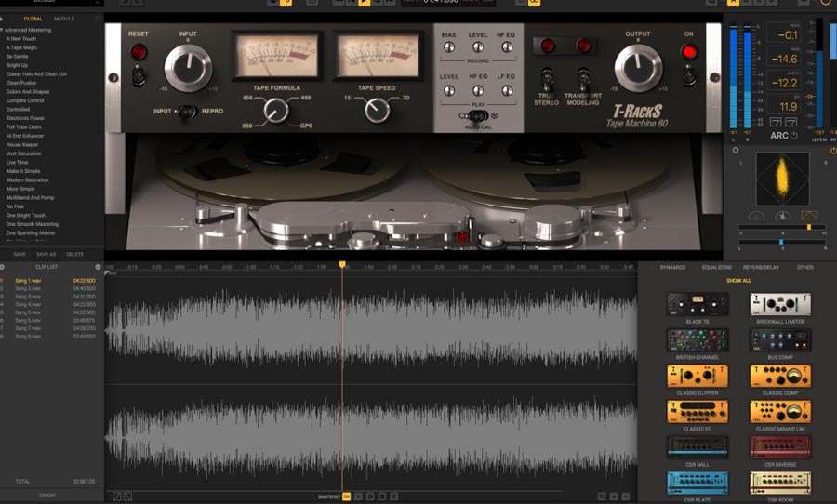Select the BUS COMP module thumbnail

780,340
